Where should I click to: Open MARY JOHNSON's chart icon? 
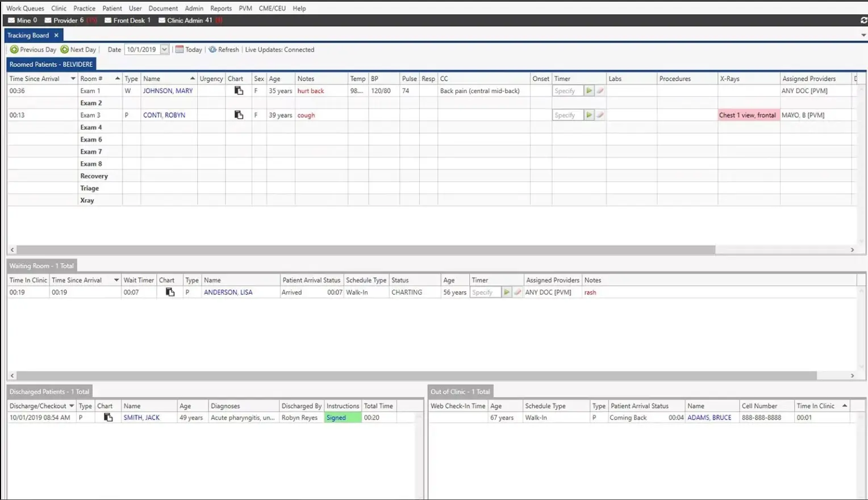238,90
